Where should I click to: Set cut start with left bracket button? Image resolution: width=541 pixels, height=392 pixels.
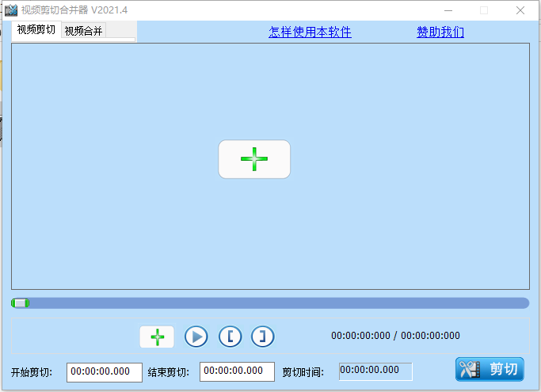click(230, 337)
